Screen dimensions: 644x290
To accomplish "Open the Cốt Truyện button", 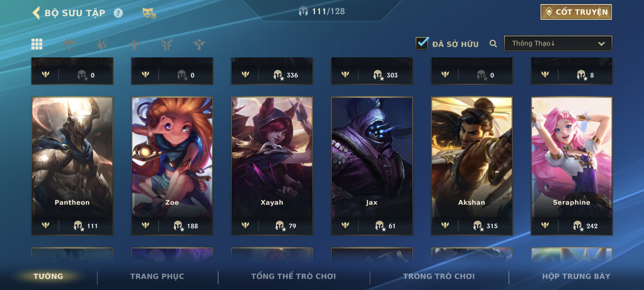I will click(576, 12).
